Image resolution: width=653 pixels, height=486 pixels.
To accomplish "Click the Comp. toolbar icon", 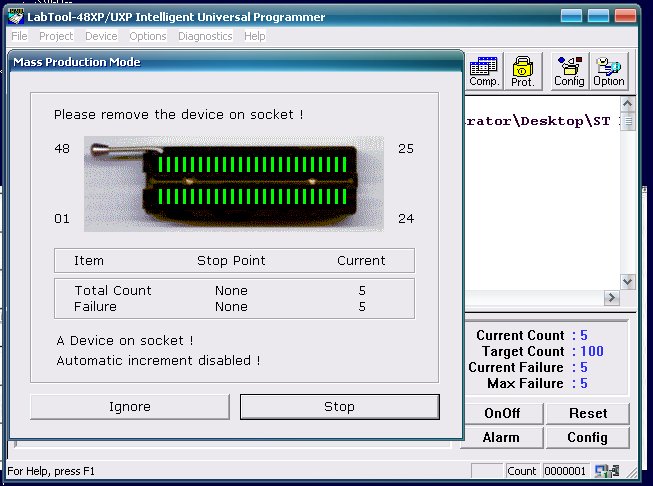I will click(484, 71).
